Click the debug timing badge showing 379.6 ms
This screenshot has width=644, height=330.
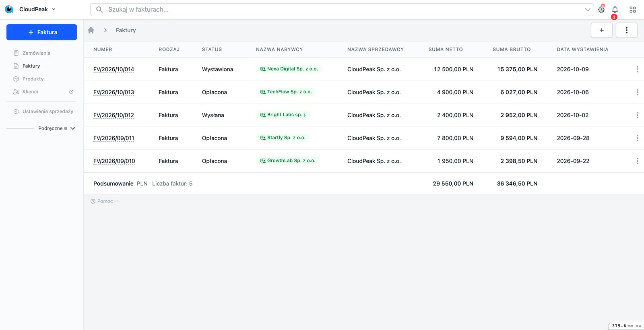click(x=626, y=326)
